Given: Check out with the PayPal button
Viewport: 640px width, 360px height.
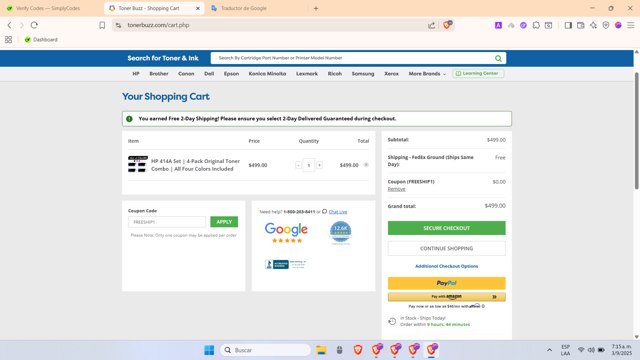Looking at the screenshot, I should [447, 283].
